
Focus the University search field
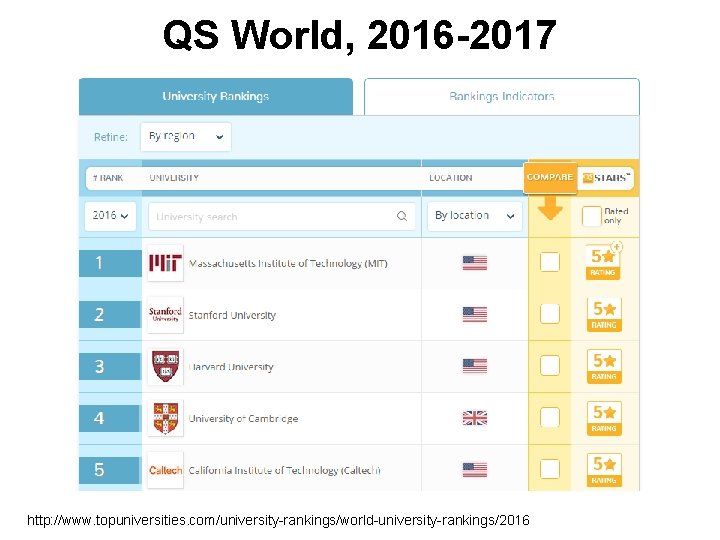[281, 216]
